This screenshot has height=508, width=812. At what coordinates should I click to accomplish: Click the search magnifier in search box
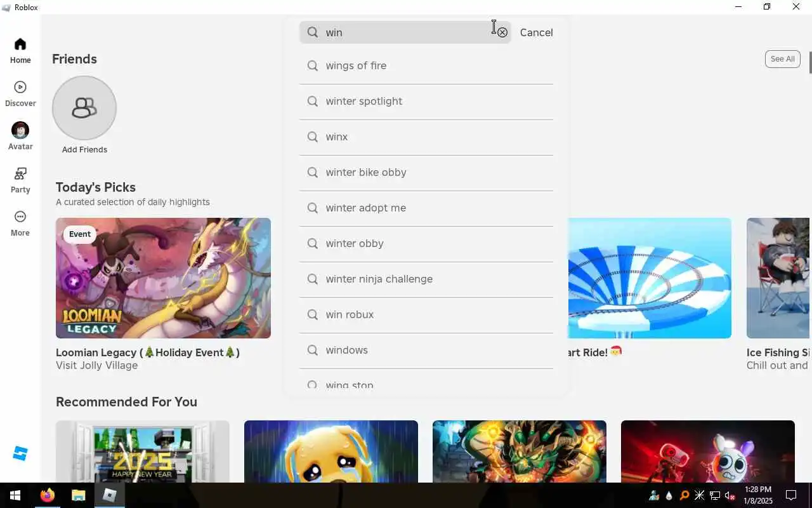(313, 32)
